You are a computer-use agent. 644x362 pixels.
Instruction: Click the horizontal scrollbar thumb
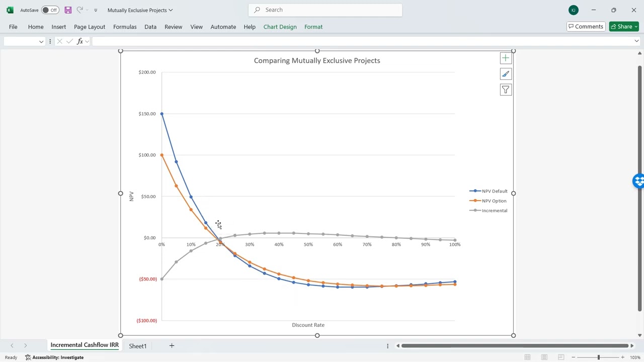pyautogui.click(x=515, y=346)
